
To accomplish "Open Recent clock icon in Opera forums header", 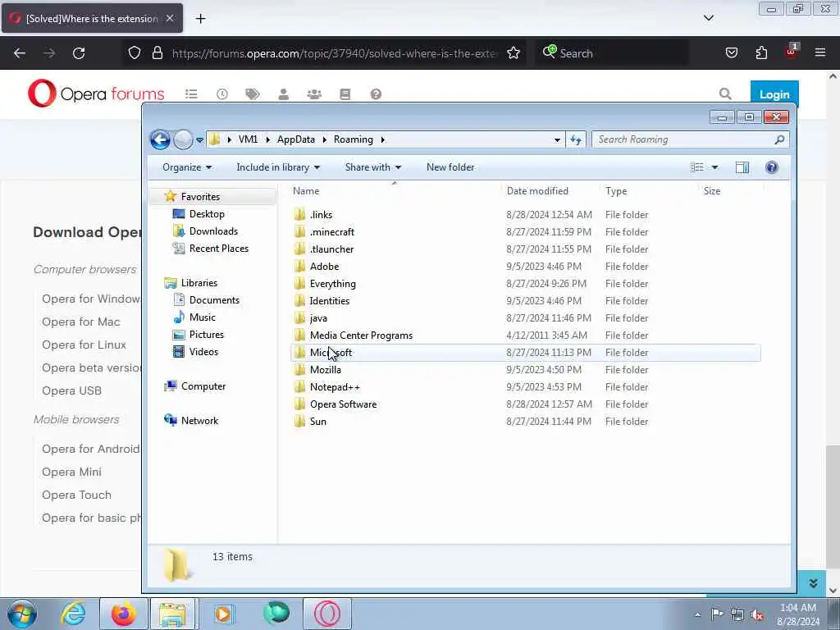I will [221, 94].
